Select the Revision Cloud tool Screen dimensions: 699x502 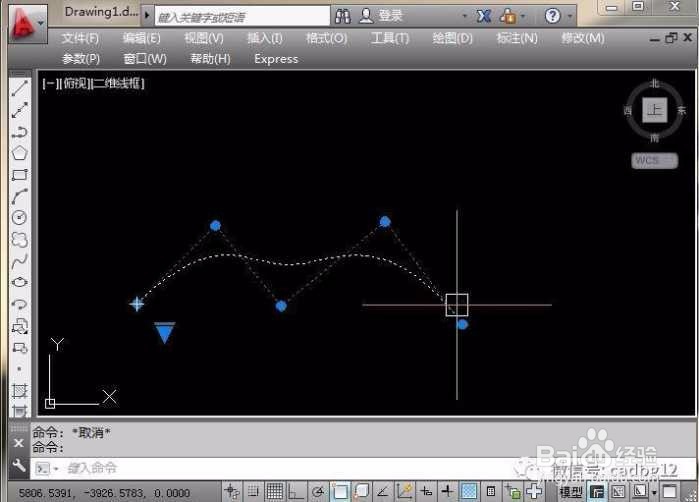pyautogui.click(x=20, y=239)
